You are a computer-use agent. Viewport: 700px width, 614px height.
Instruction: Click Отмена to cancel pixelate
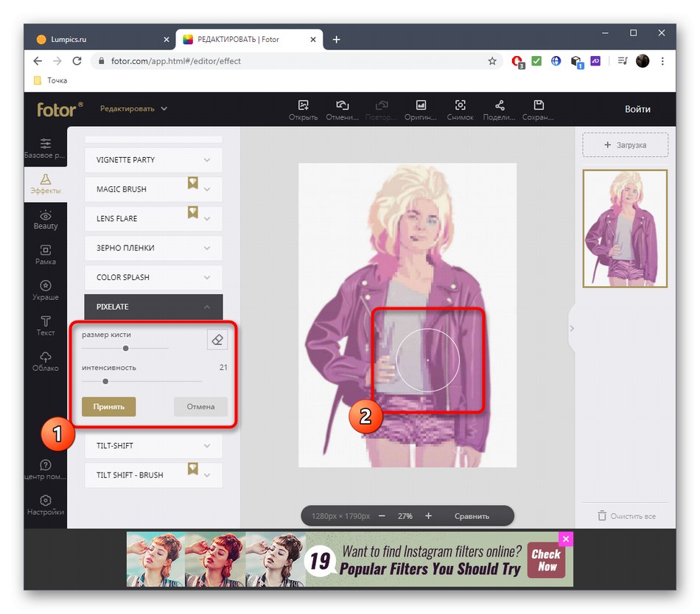tap(200, 407)
